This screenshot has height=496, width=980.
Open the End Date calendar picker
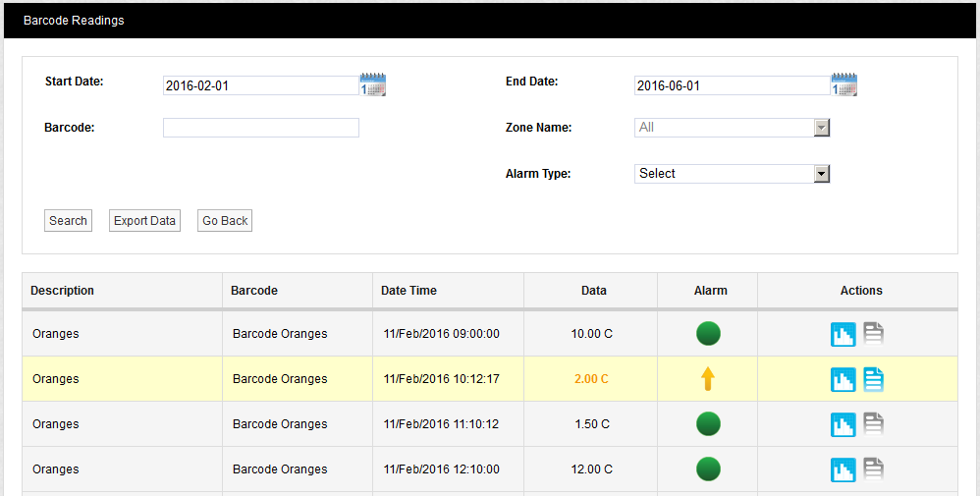(x=844, y=84)
